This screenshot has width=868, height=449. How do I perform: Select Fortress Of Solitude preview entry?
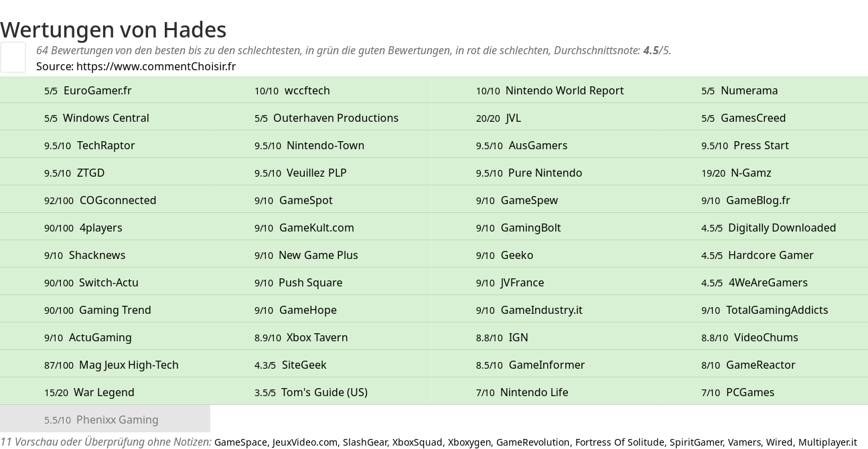[620, 442]
